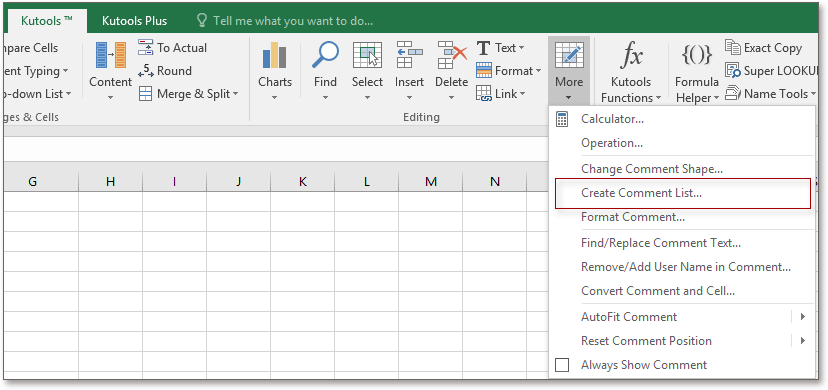The image size is (828, 390).
Task: Choose Change Comment Shape menu item
Action: (x=683, y=169)
